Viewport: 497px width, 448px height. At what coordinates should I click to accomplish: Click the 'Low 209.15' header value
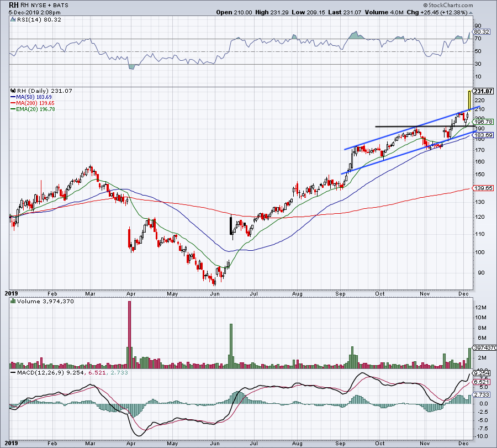pos(309,12)
